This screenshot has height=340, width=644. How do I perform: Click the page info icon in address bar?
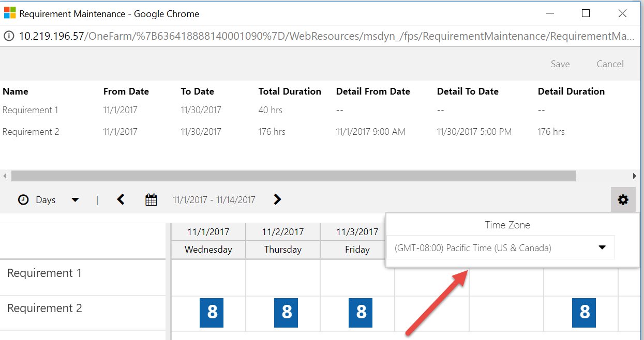point(9,36)
